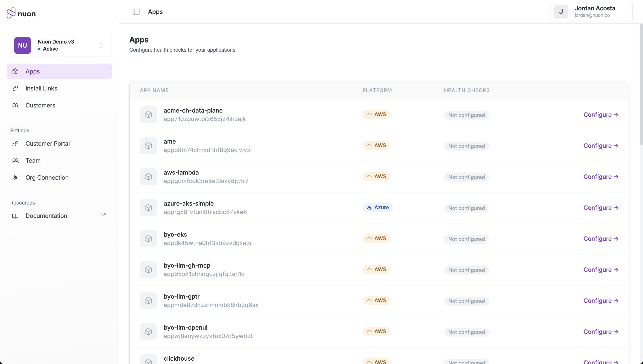Select the Team settings entry
The height and width of the screenshot is (364, 643).
point(33,161)
